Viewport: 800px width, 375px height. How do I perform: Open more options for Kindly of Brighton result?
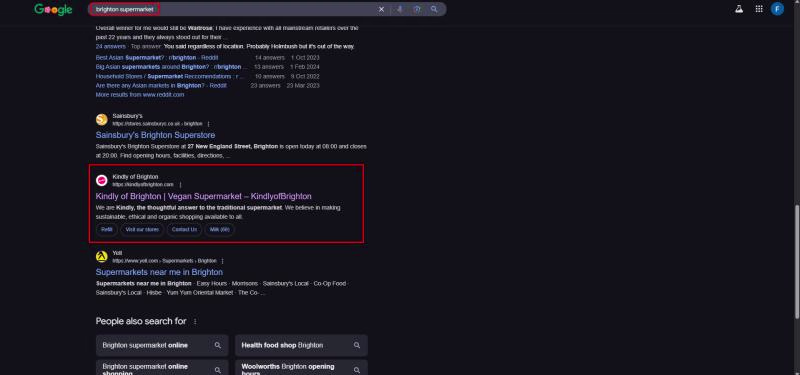[x=180, y=185]
